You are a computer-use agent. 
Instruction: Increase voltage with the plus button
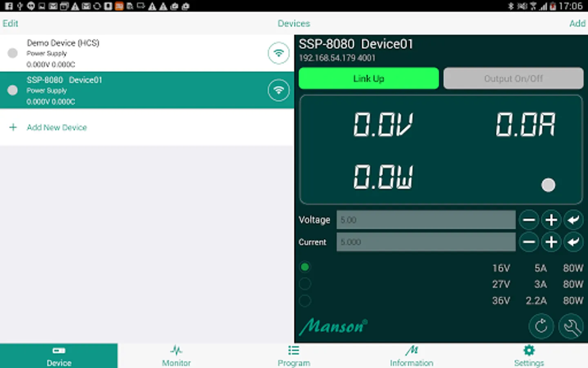551,220
